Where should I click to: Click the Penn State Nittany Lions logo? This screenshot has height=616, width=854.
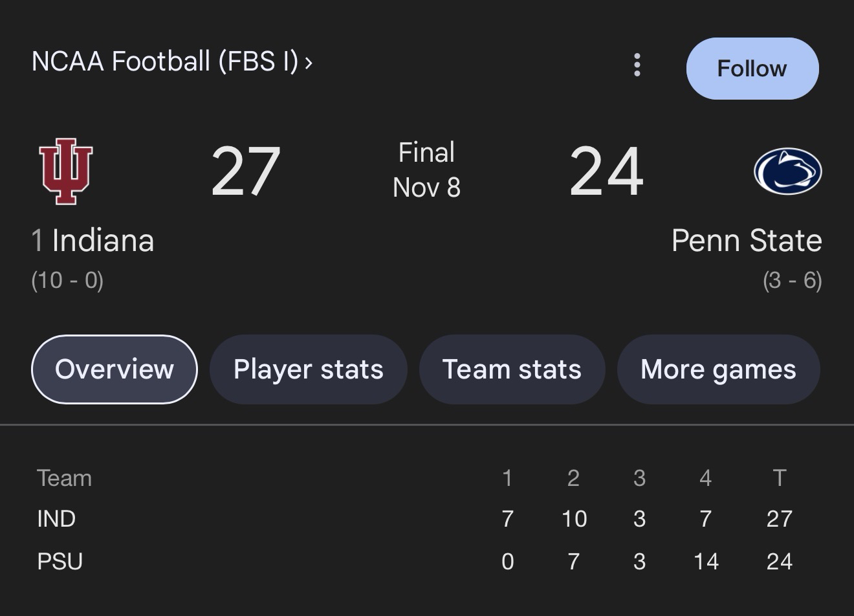pyautogui.click(x=787, y=171)
